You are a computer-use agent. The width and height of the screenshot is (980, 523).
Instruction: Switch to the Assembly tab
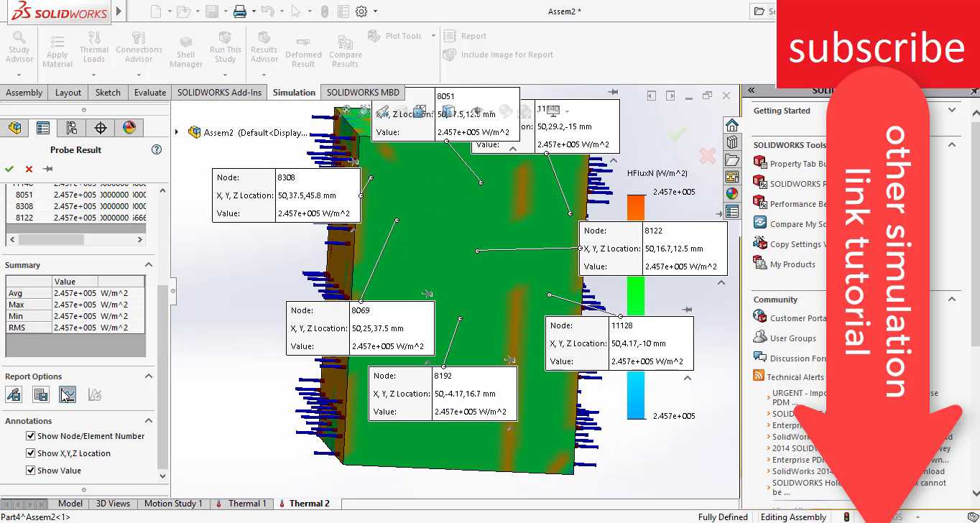coord(24,93)
